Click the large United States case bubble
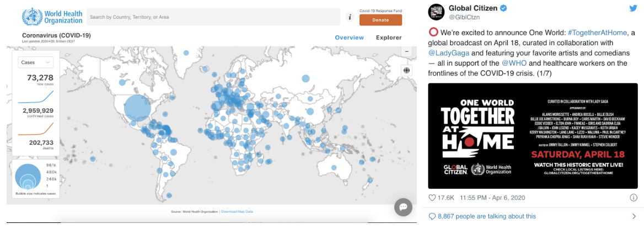The height and width of the screenshot is (234, 644). click(x=137, y=108)
